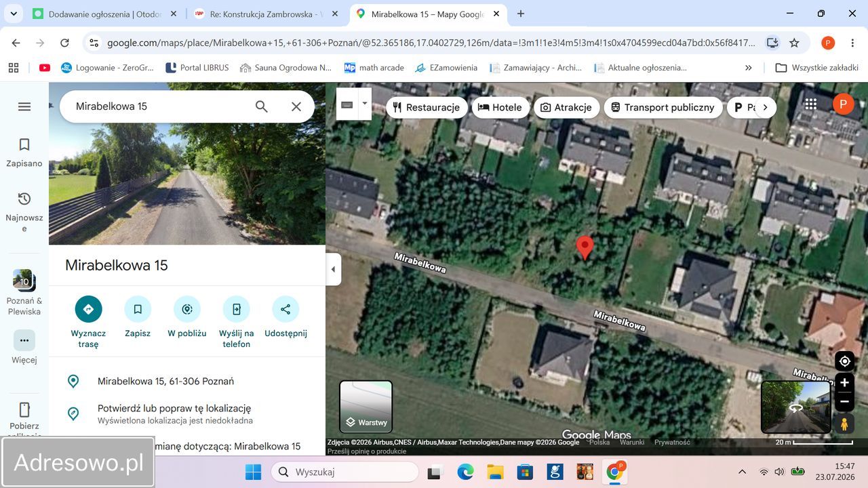The image size is (868, 488).
Task: Open the tab search dropdown arrow
Action: coord(14,14)
